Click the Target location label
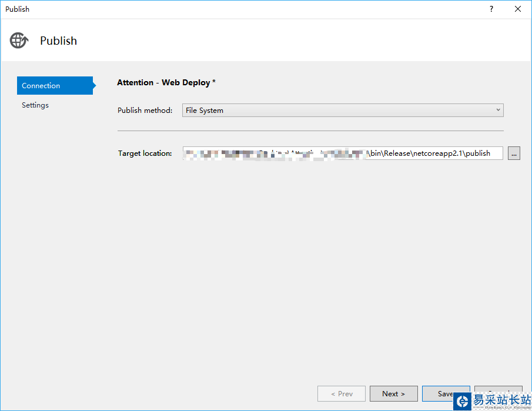Screen dimensions: 532x411 click(145, 153)
